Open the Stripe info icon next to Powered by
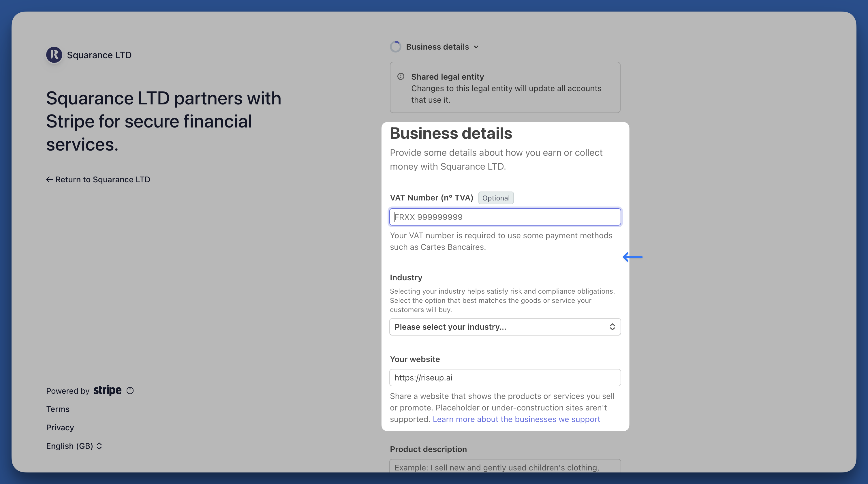 [x=130, y=391]
